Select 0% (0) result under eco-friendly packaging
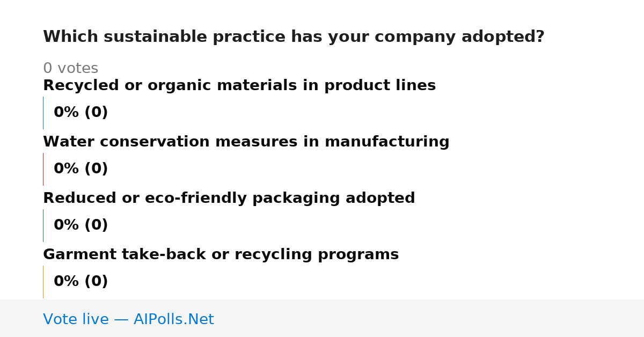This screenshot has width=644, height=337. tap(81, 225)
